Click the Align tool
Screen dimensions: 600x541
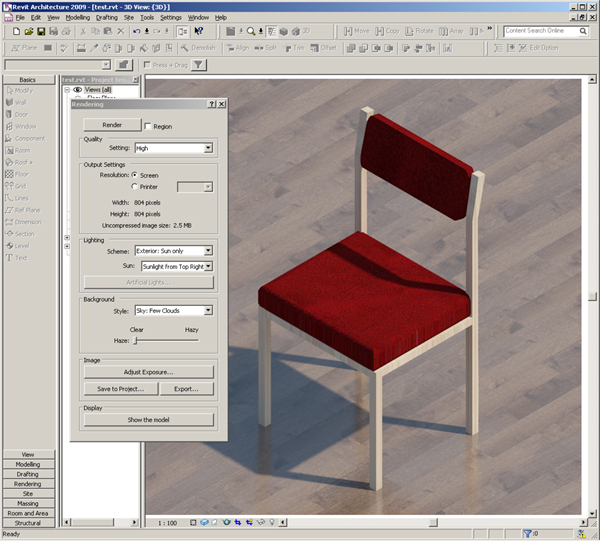[237, 48]
